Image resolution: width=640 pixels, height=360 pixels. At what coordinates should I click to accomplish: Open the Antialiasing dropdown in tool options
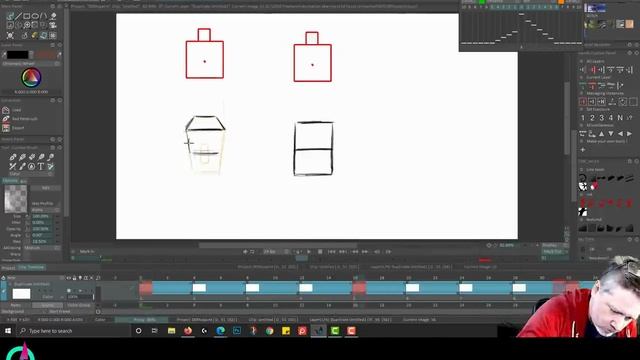[x=42, y=248]
